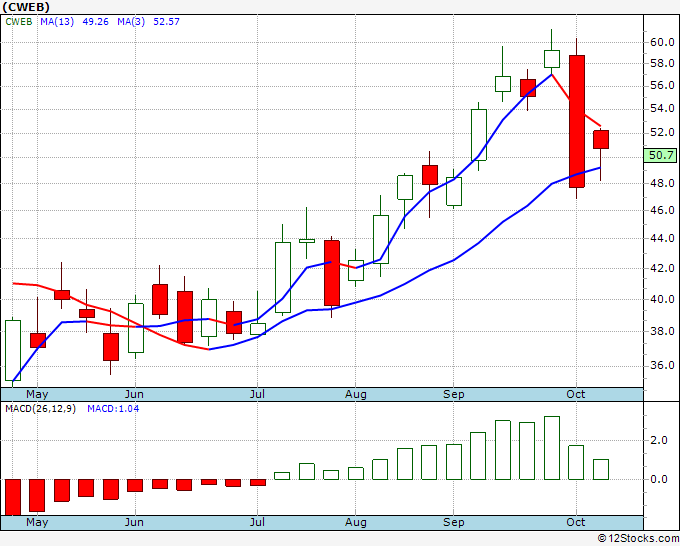Click the last red candlestick near 52
Screen dimensions: 680x546
point(601,140)
